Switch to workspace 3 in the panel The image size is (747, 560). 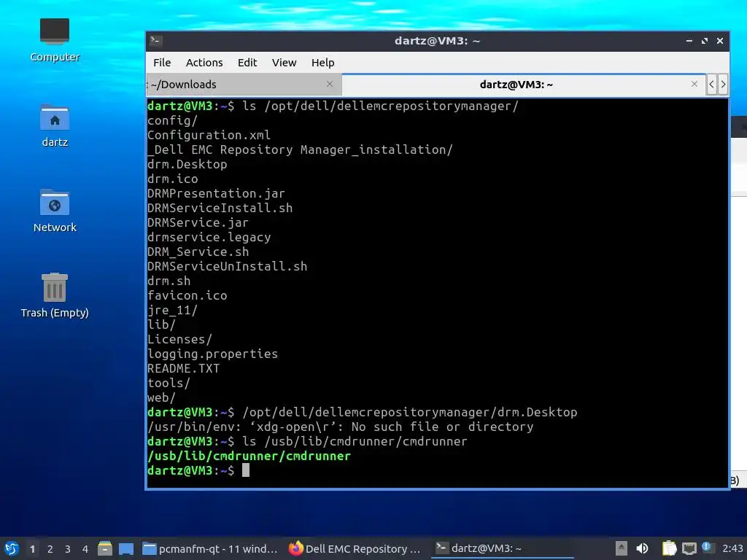click(68, 549)
